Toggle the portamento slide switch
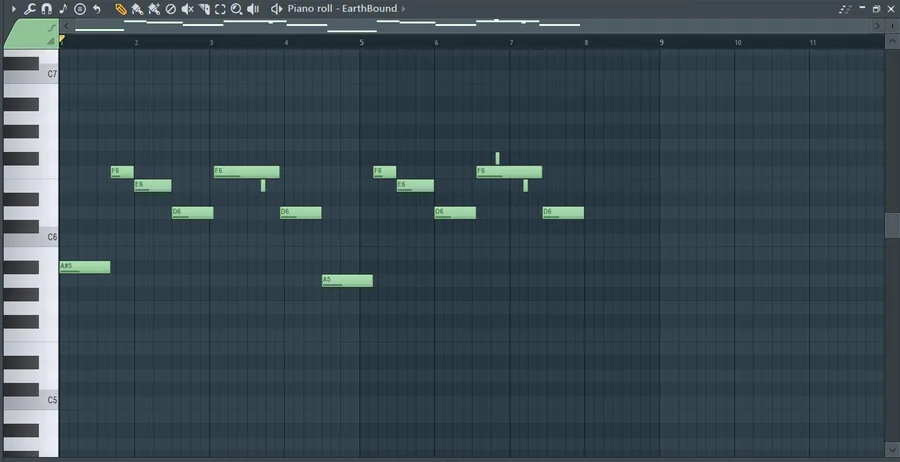 pos(52,28)
